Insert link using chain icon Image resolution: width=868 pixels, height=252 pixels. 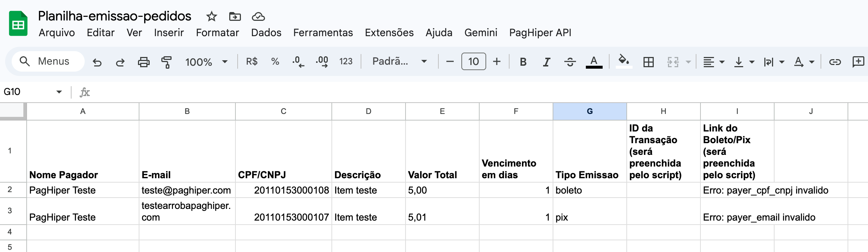click(x=835, y=62)
